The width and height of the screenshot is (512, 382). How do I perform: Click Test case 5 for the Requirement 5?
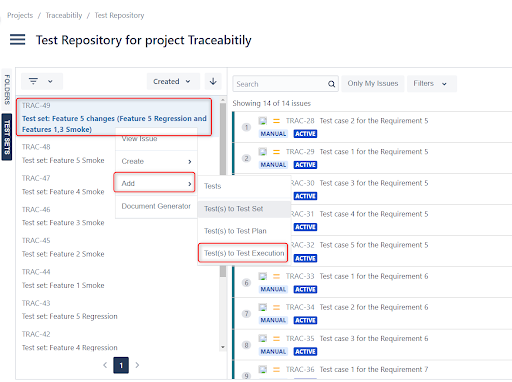(x=374, y=245)
